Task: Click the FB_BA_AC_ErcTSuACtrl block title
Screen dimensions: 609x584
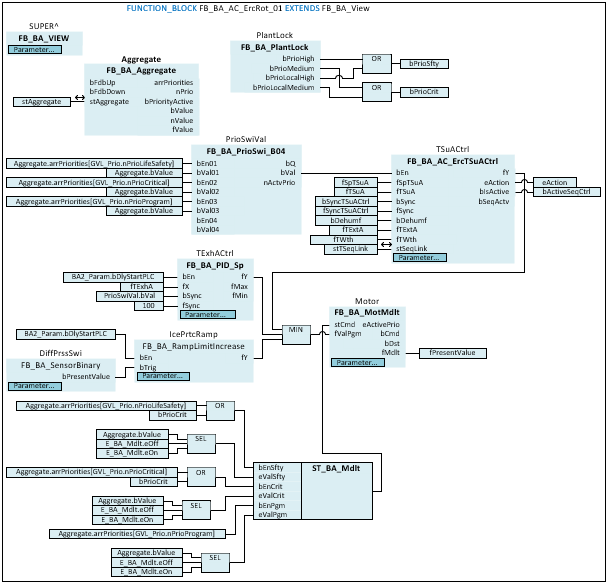Action: 452,161
